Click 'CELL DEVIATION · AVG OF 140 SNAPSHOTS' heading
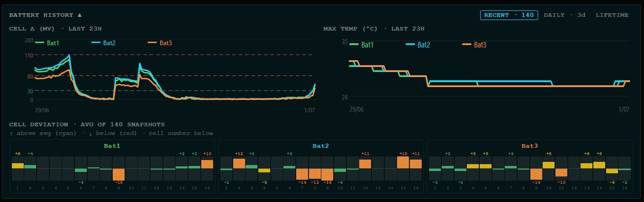This screenshot has width=644, height=202. (87, 124)
